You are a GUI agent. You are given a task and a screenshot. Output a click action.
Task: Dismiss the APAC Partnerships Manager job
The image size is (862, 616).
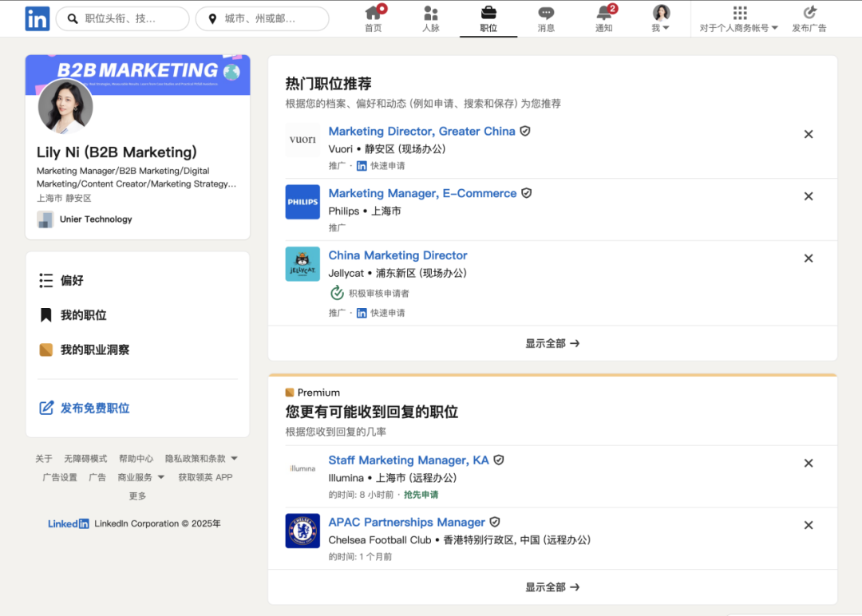click(x=808, y=525)
